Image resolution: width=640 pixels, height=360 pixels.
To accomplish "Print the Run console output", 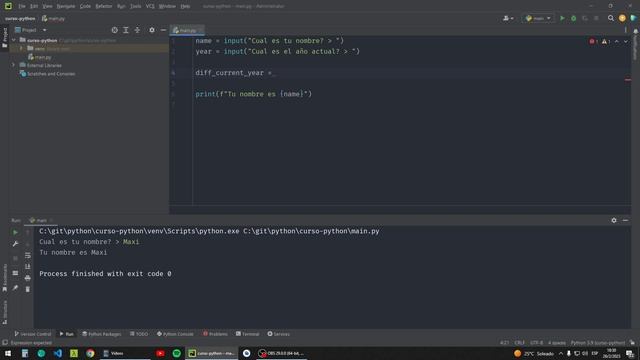I will 28,278.
